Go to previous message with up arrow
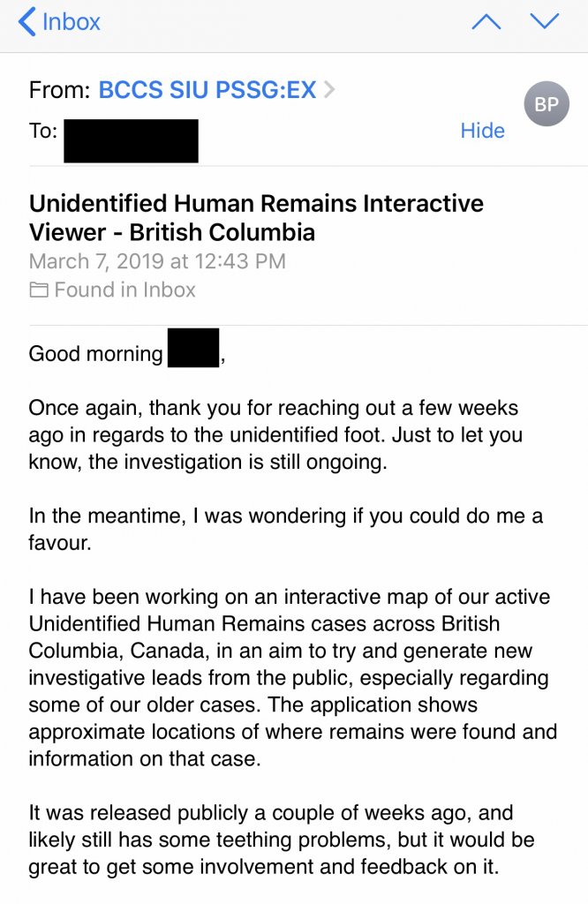 [x=486, y=21]
